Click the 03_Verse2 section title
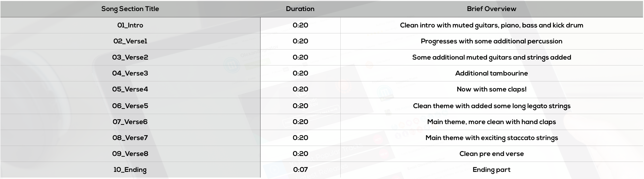The height and width of the screenshot is (179, 644). [x=130, y=57]
